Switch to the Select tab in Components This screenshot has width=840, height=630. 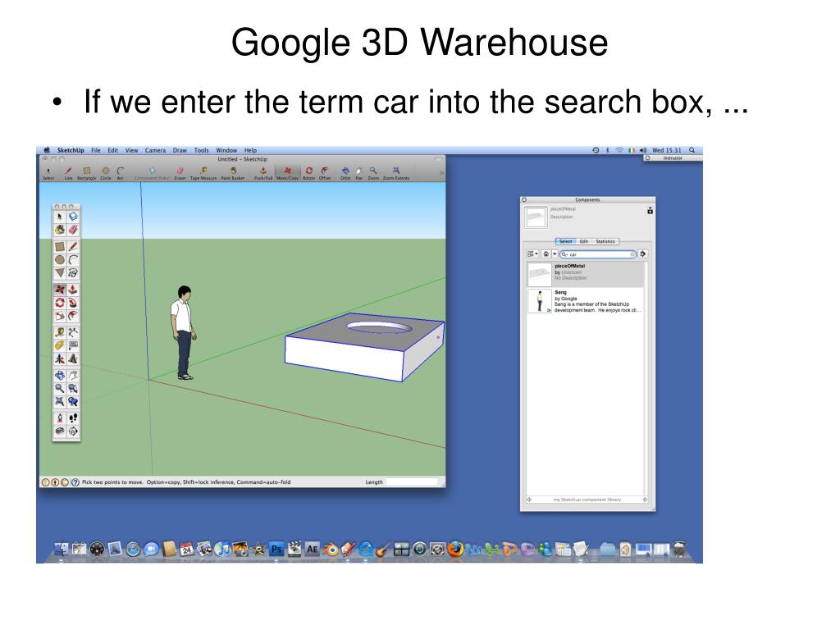[x=565, y=242]
